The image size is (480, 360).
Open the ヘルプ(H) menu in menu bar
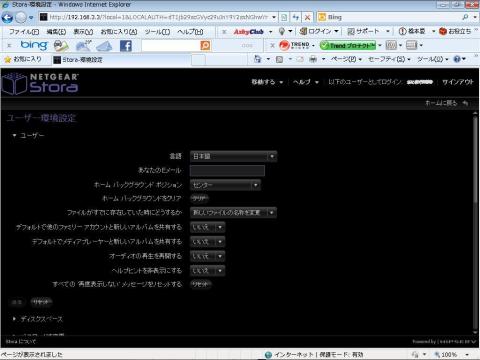coord(190,32)
